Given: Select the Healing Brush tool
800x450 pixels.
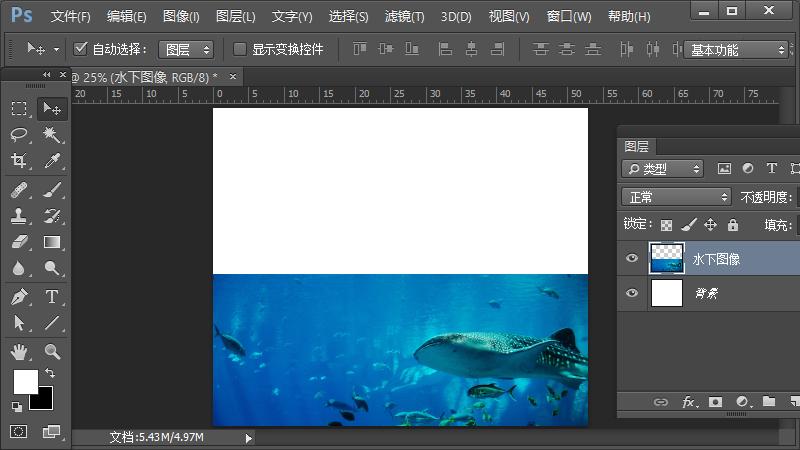Looking at the screenshot, I should (19, 190).
